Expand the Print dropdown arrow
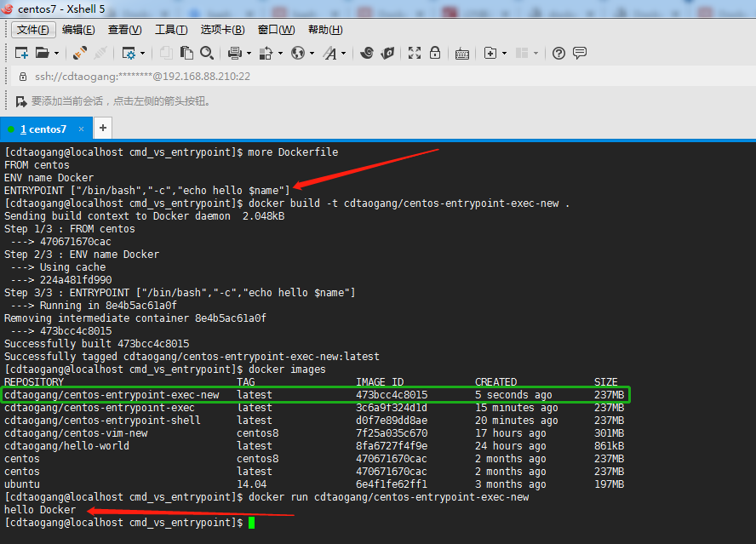 [x=249, y=53]
